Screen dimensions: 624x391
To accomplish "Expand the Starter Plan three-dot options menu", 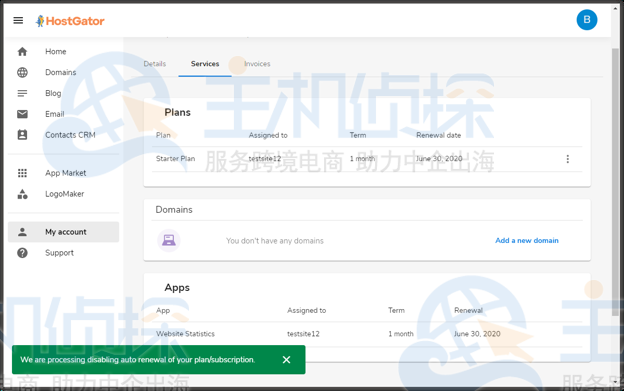I will click(x=567, y=159).
